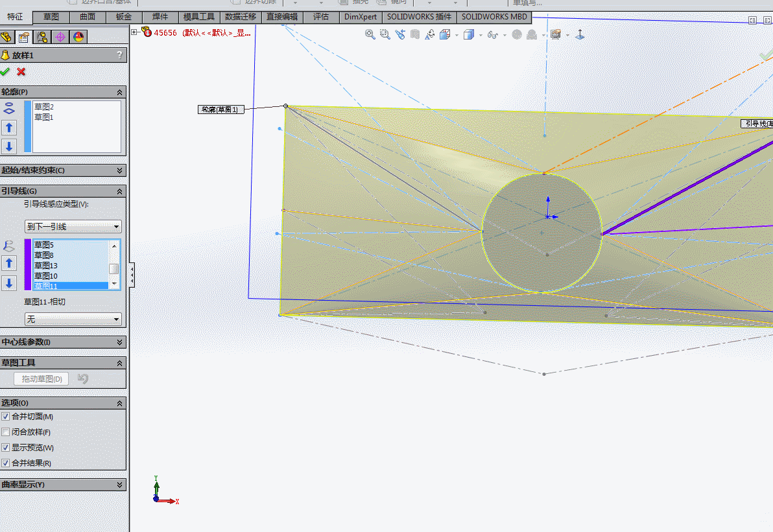
Task: Collapse the 引导线(G) section
Action: pyautogui.click(x=119, y=191)
